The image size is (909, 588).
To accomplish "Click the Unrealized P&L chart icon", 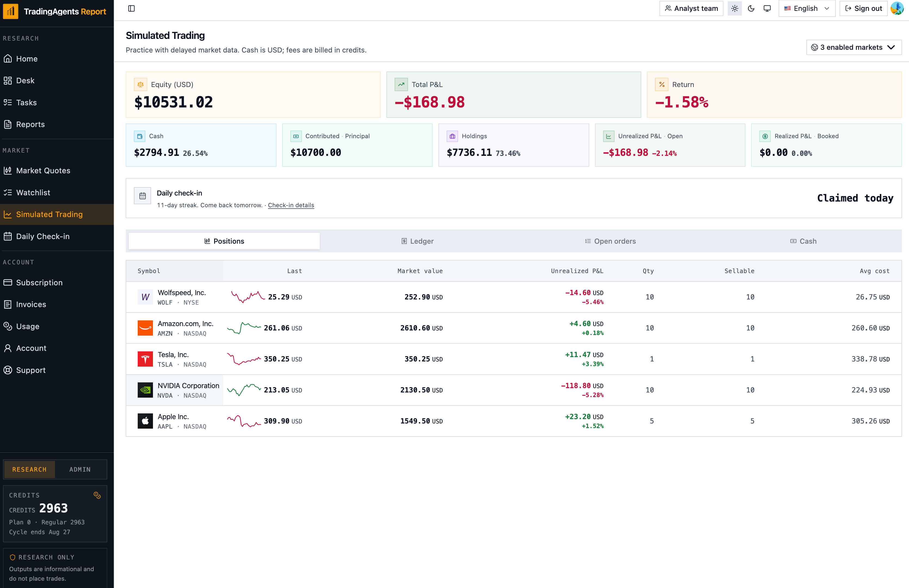I will [609, 136].
